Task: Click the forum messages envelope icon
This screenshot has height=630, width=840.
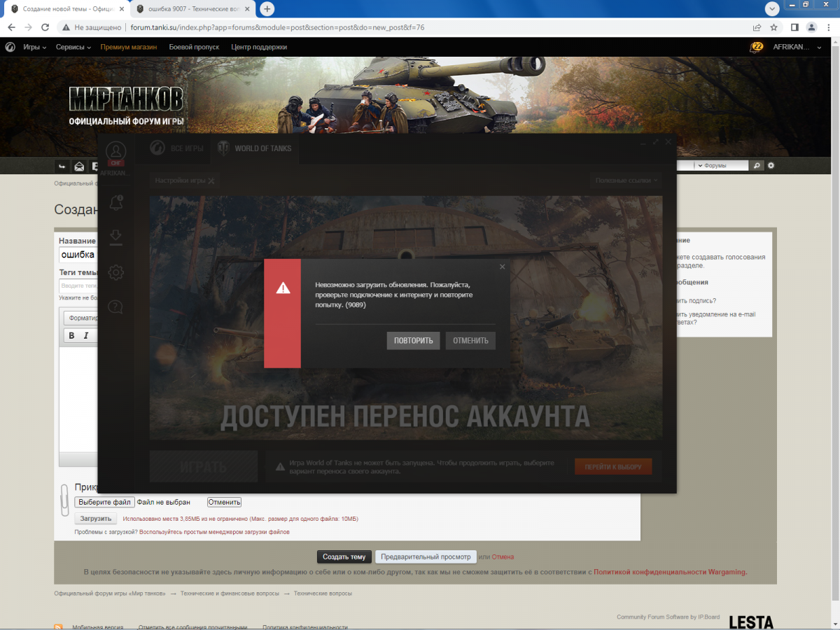Action: point(79,166)
